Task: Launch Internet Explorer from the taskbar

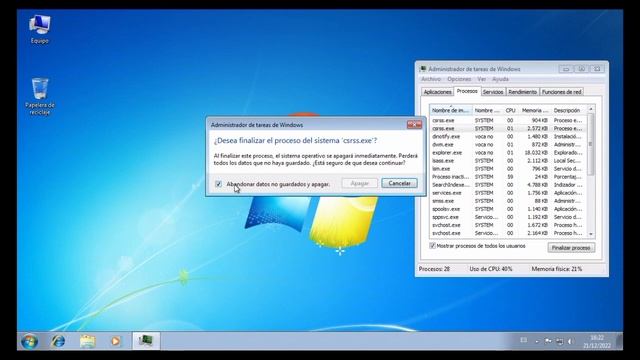Action: coord(58,341)
